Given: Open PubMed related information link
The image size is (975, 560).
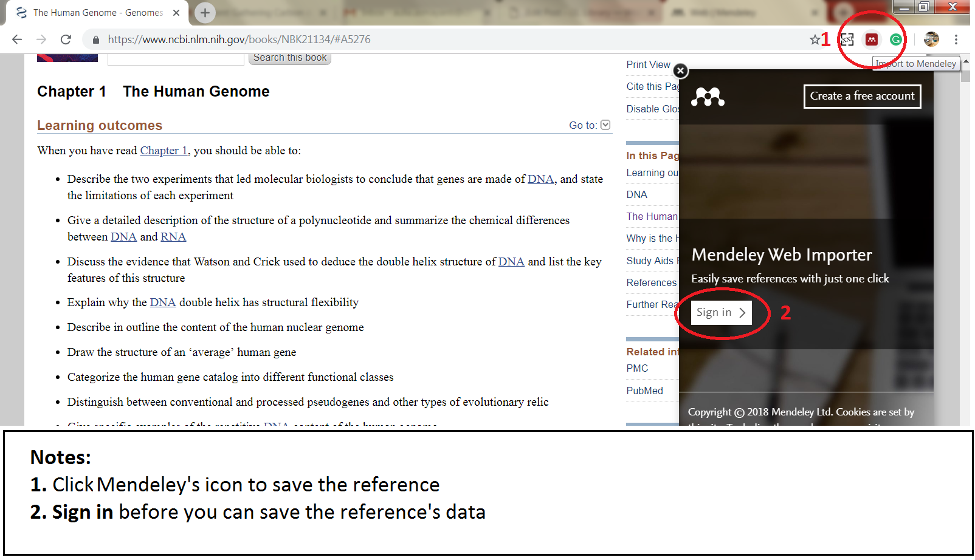Looking at the screenshot, I should [x=644, y=391].
